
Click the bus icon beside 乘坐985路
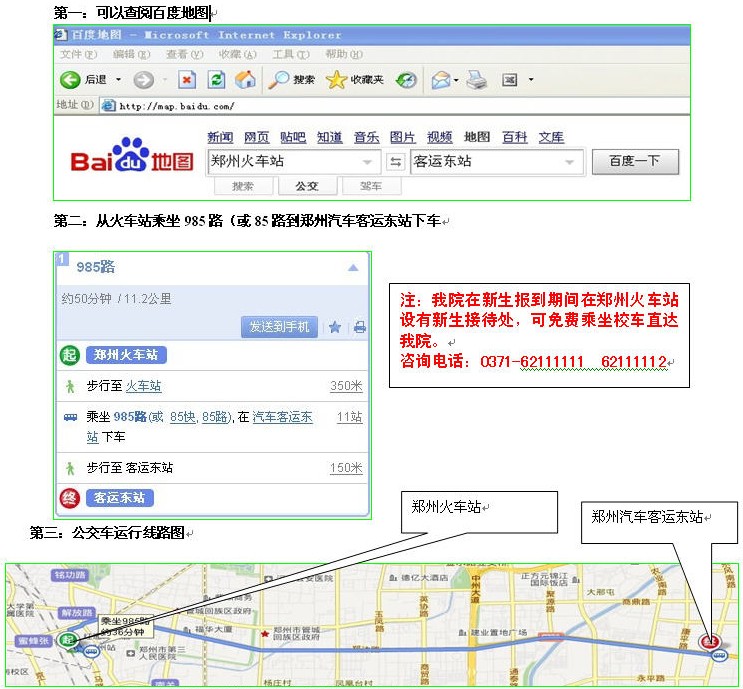[71, 417]
